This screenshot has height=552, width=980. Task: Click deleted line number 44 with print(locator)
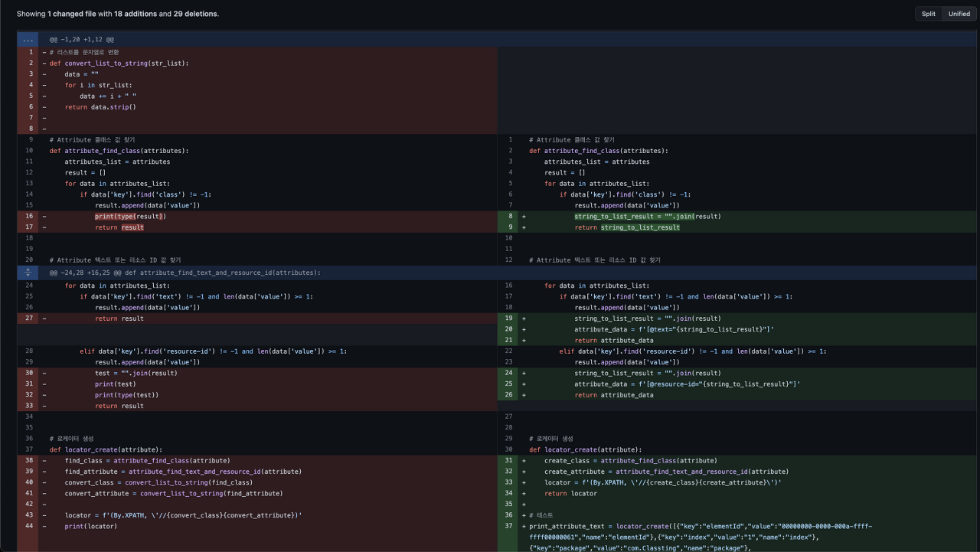pyautogui.click(x=29, y=526)
